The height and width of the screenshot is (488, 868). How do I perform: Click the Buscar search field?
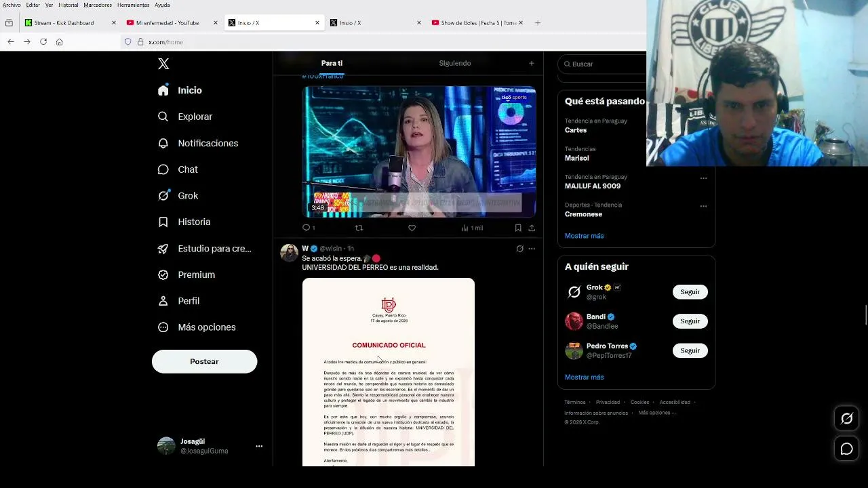click(604, 64)
